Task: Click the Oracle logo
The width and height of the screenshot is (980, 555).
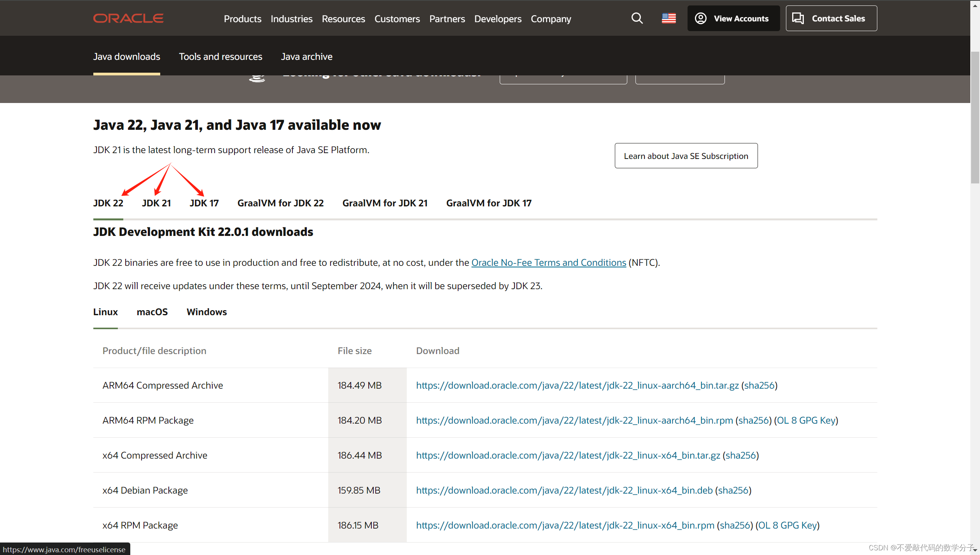Action: click(x=128, y=18)
